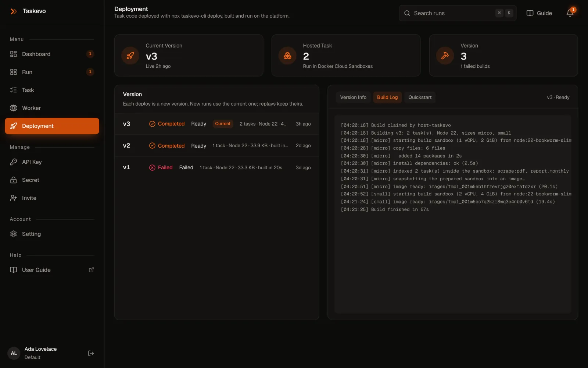Open the User Guide link
Image resolution: width=588 pixels, height=368 pixels.
pyautogui.click(x=52, y=270)
